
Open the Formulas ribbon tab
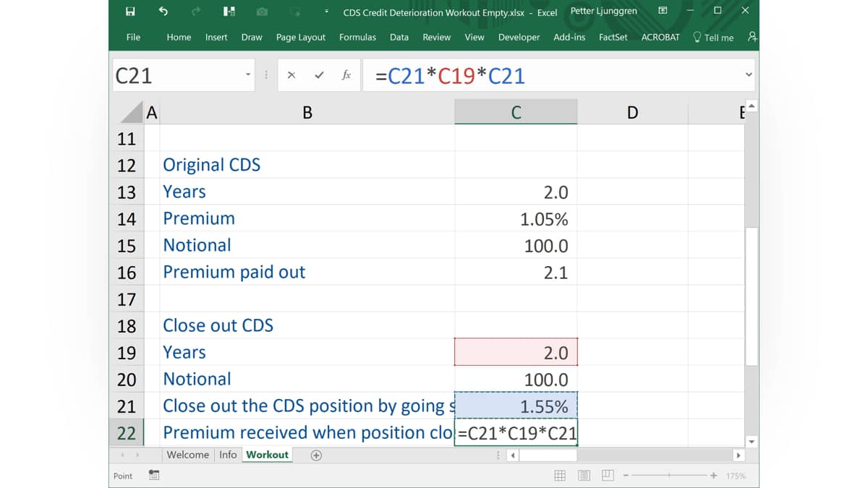(x=357, y=37)
